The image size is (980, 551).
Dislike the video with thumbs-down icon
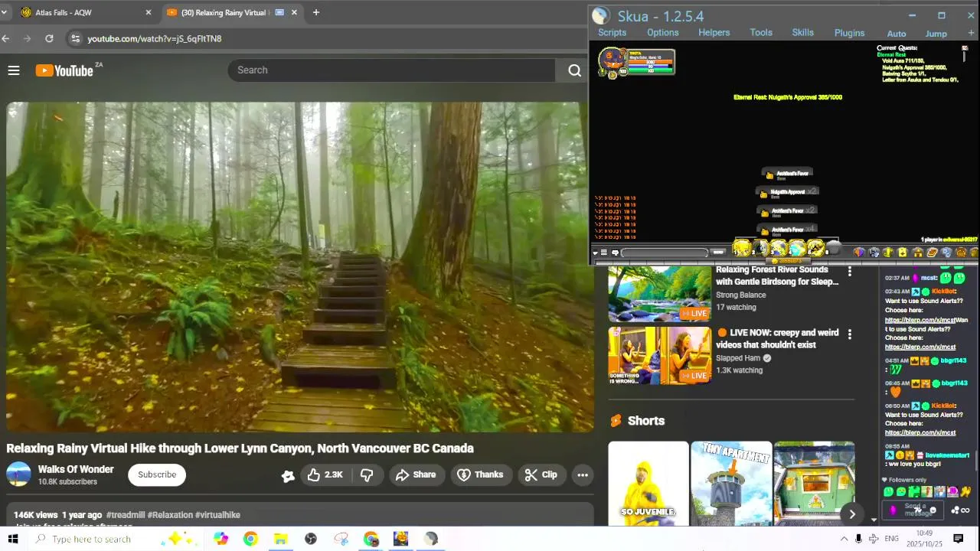(367, 474)
